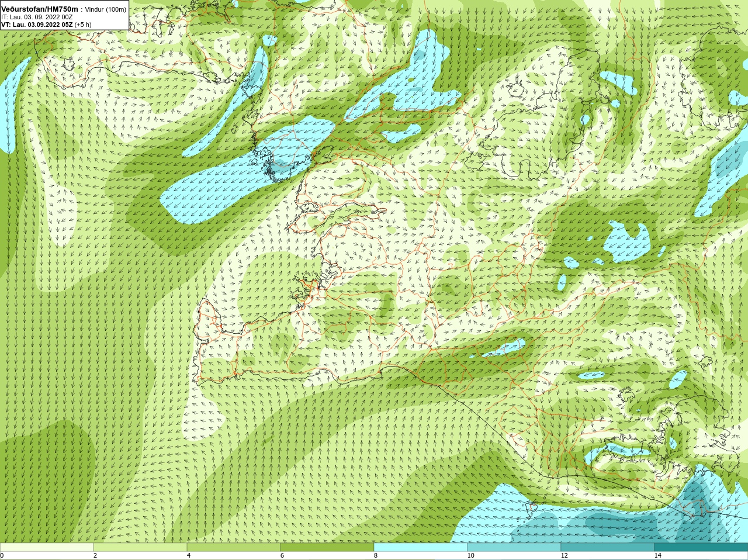The height and width of the screenshot is (560, 748).
Task: Select the 0–2 pale yellow legend swatch
Action: tap(47, 547)
